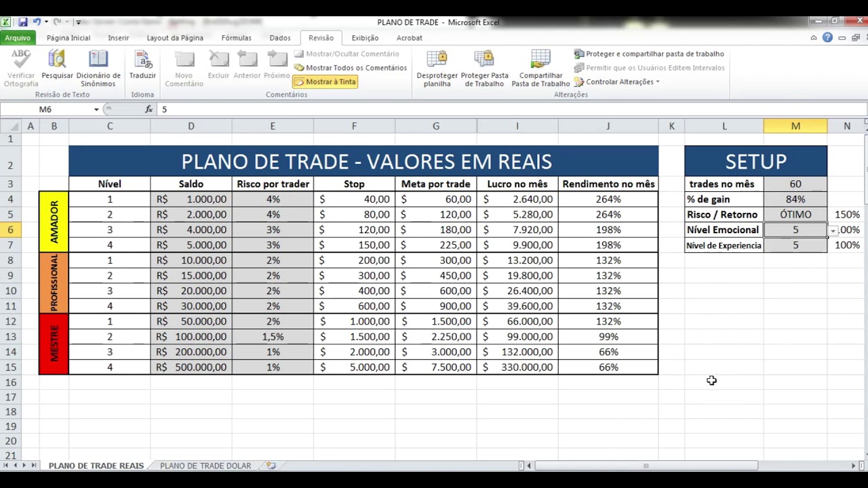
Task: Click Mostrar/Ocultar Comentário
Action: (x=347, y=54)
